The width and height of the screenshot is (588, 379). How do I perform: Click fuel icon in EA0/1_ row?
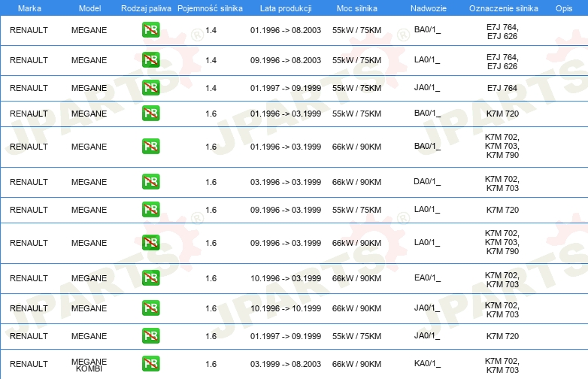click(150, 277)
